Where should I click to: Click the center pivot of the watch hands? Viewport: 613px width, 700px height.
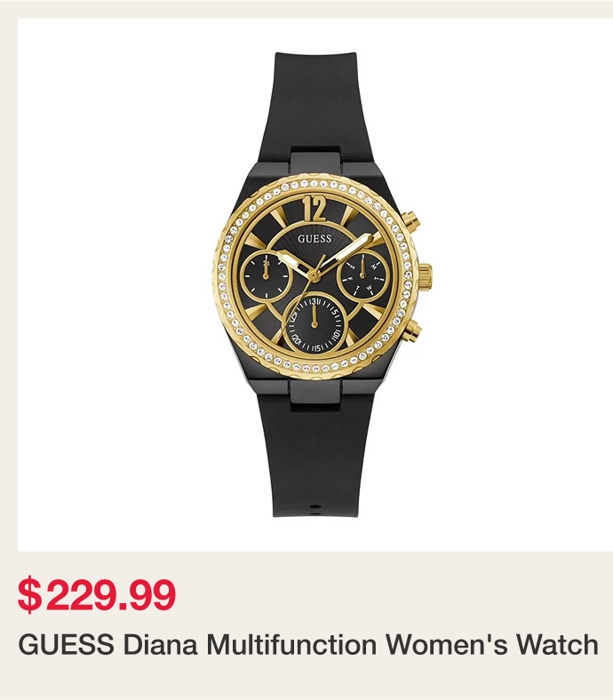pos(314,276)
